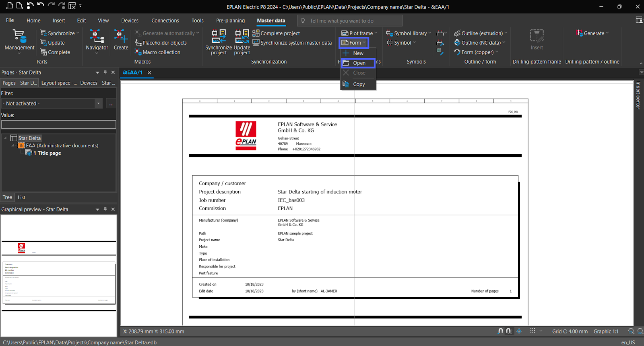Image resolution: width=644 pixels, height=346 pixels.
Task: Switch to the Pre-planning ribbon tab
Action: [x=230, y=21]
